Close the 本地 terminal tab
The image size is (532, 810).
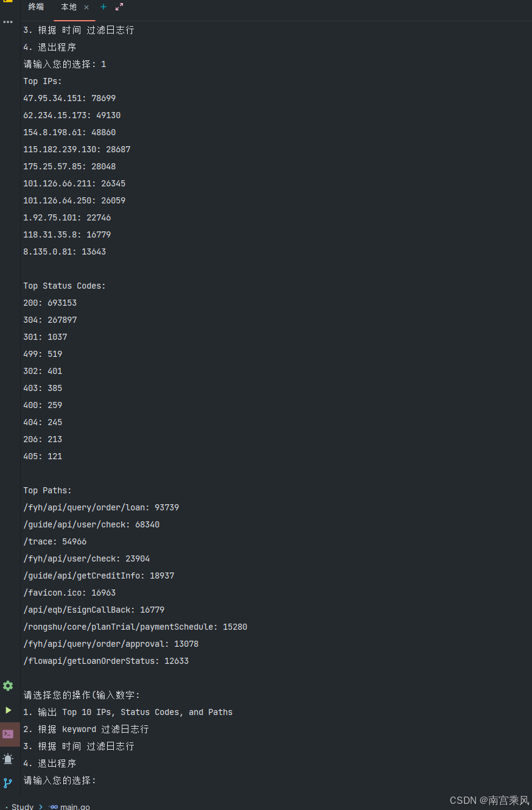(x=86, y=7)
